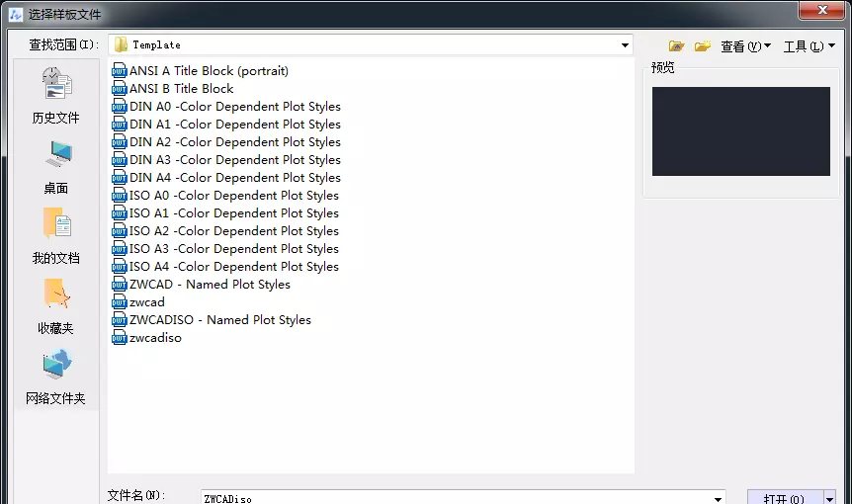Expand the 文件名 filename history dropdown

pyautogui.click(x=718, y=499)
